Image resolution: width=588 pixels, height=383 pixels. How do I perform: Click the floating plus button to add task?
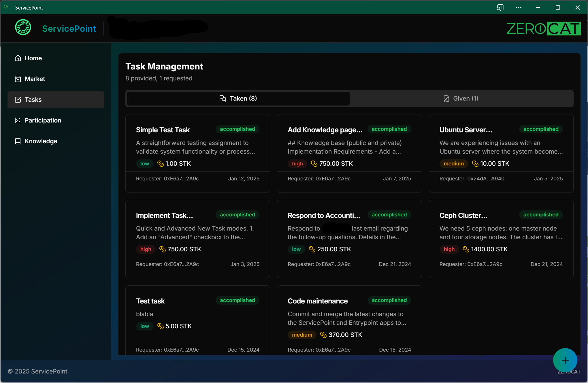click(x=565, y=360)
